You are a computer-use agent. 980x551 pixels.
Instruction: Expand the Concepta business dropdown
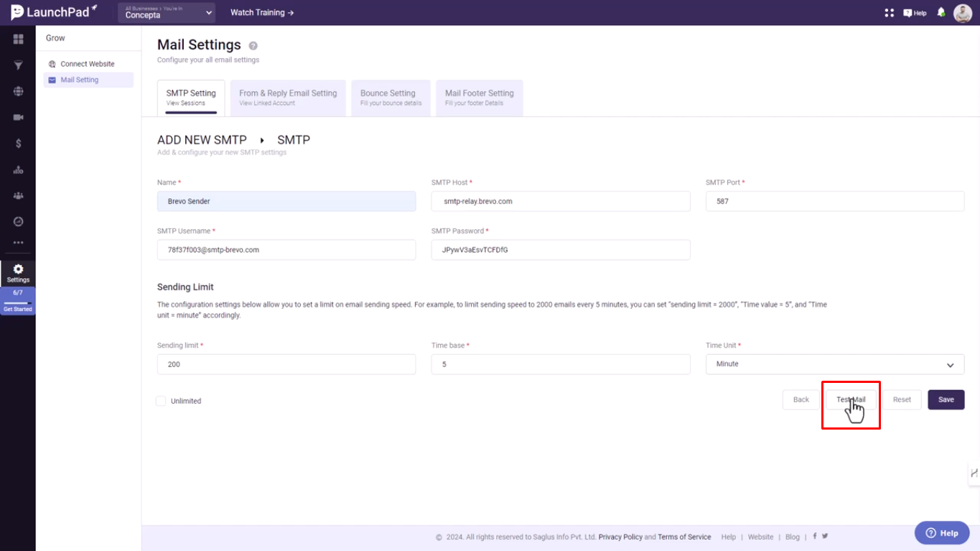coord(167,12)
